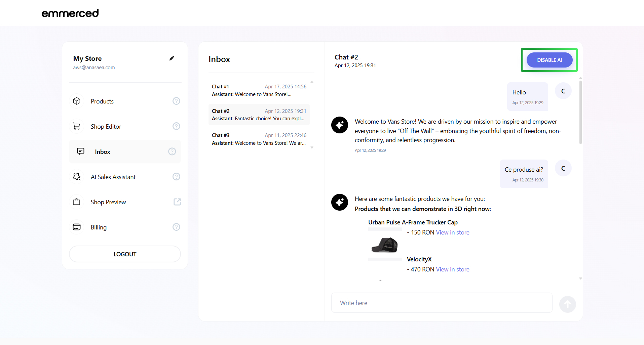Open the Billing section
The height and width of the screenshot is (345, 644).
point(99,227)
